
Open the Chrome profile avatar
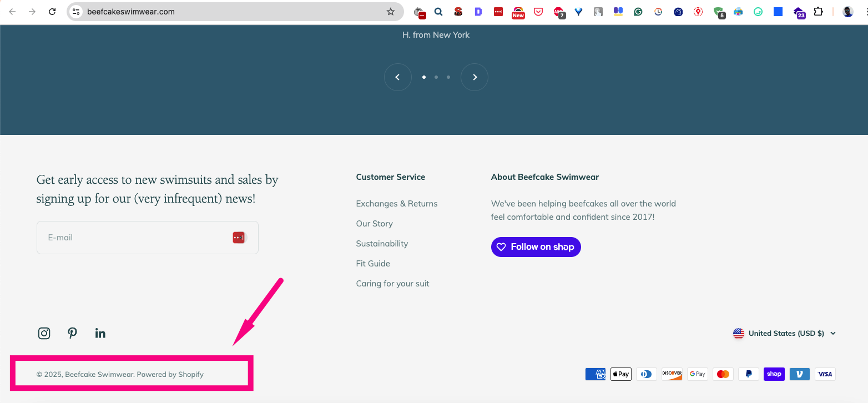pos(848,12)
